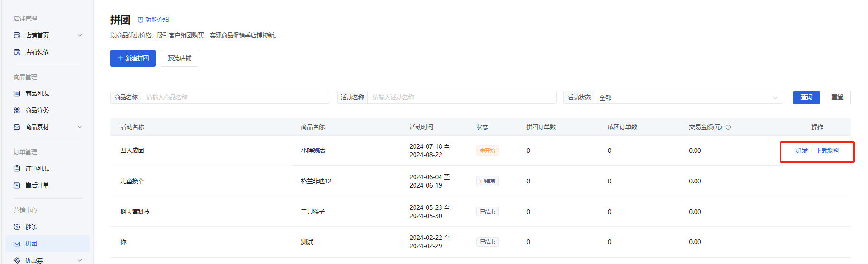Click the 查询 search button
Screen dimensions: 868x264
[x=806, y=97]
